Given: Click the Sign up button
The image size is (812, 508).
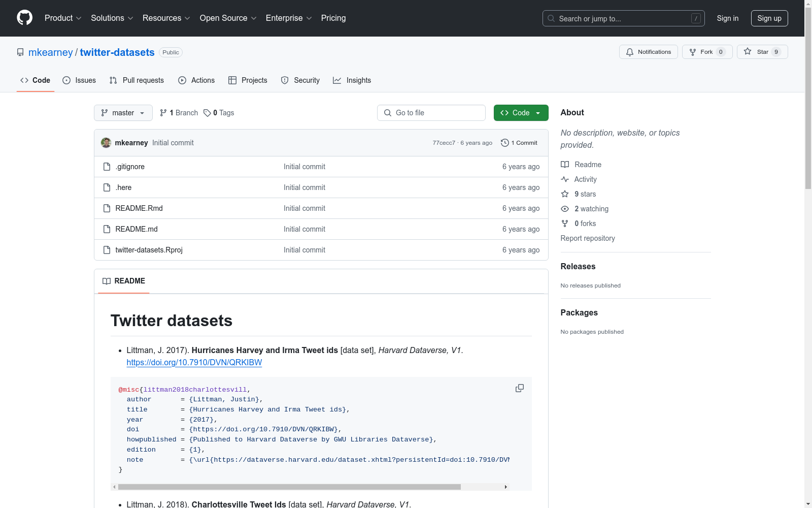Looking at the screenshot, I should [769, 18].
